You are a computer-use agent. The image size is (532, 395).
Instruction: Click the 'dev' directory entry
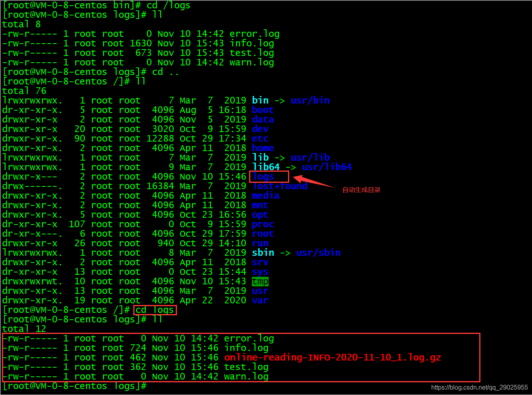click(x=260, y=129)
